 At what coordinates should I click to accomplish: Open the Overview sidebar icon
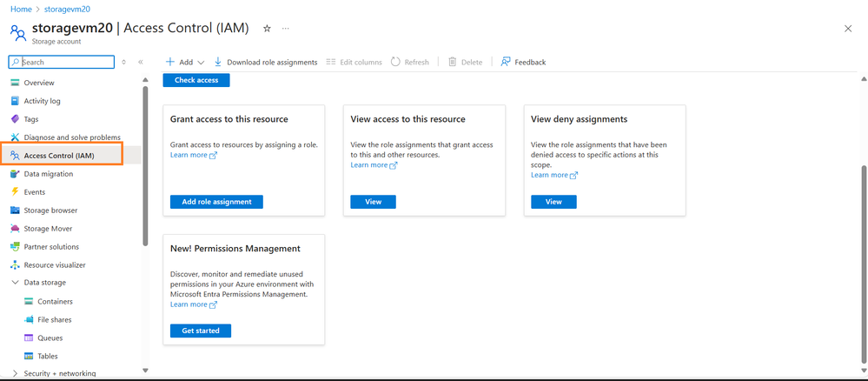(15, 83)
